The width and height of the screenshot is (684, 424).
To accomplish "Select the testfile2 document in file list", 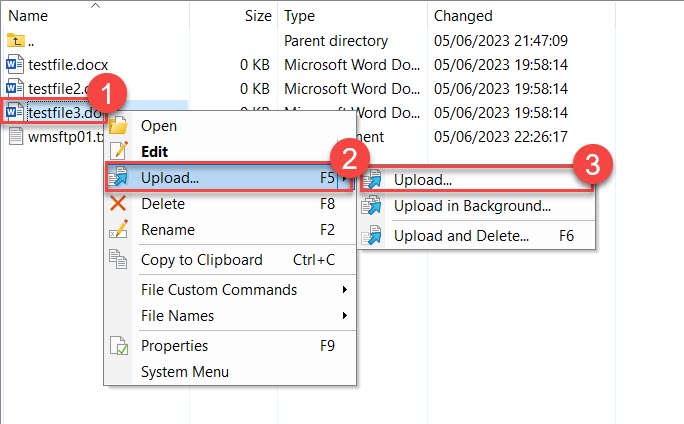I will coord(55,88).
